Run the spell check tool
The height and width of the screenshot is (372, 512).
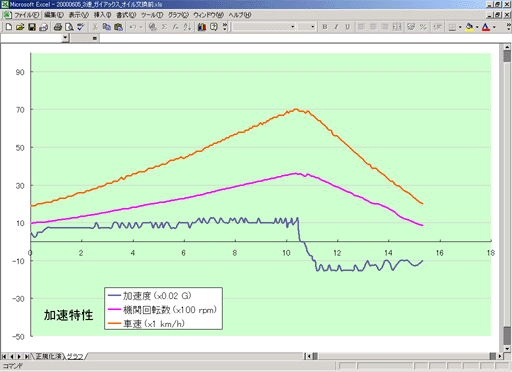tap(81, 27)
